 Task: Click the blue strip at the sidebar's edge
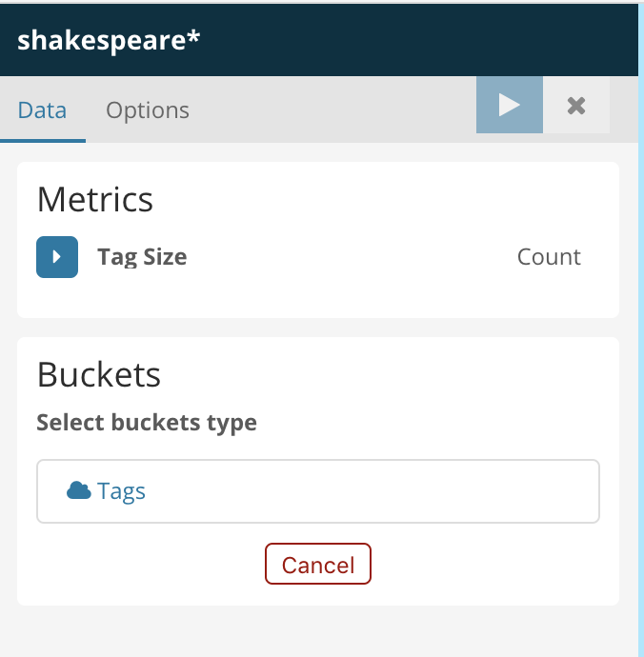[641, 328]
